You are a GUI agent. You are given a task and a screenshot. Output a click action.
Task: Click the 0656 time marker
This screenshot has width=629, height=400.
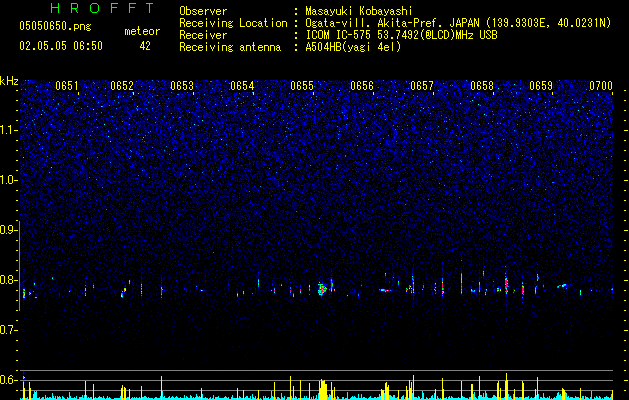[x=362, y=86]
